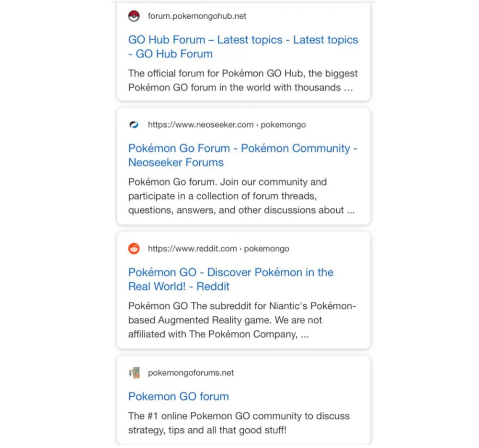Viewport: 479px width, 448px height.
Task: Click the GO Hub official forum description
Action: (x=243, y=80)
